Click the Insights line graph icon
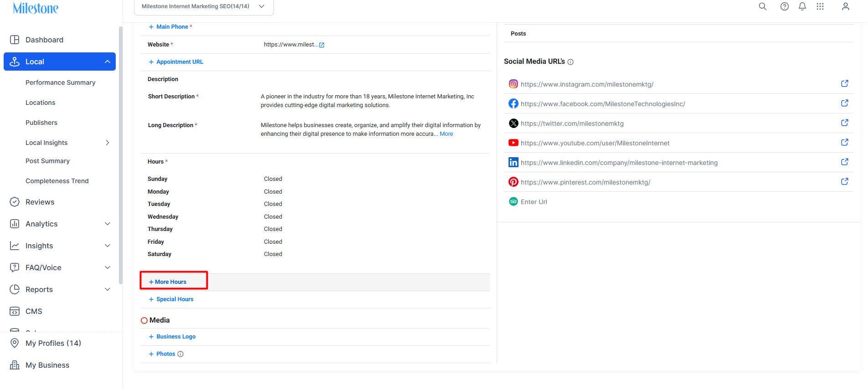 [x=15, y=246]
